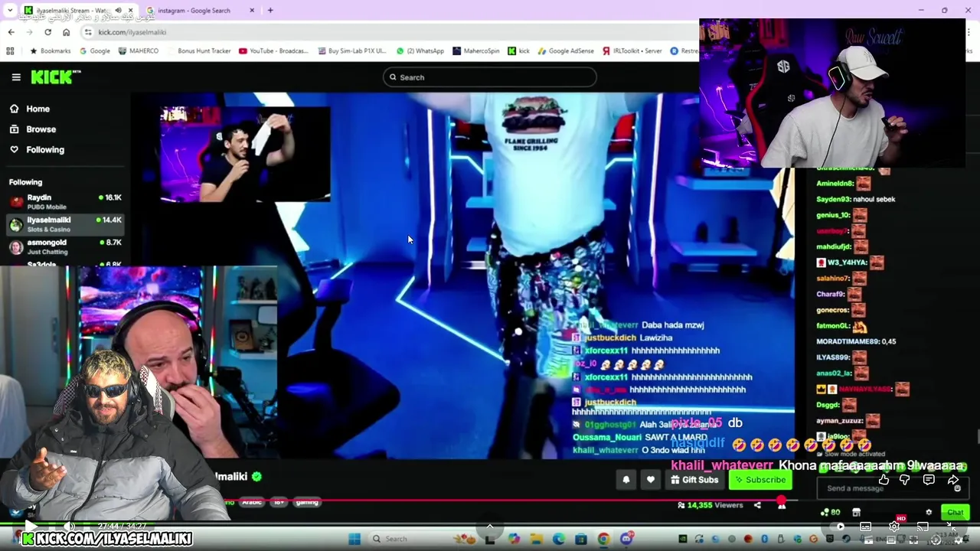Screen dimensions: 980x551
Task: View channel points balance 80
Action: click(x=830, y=513)
